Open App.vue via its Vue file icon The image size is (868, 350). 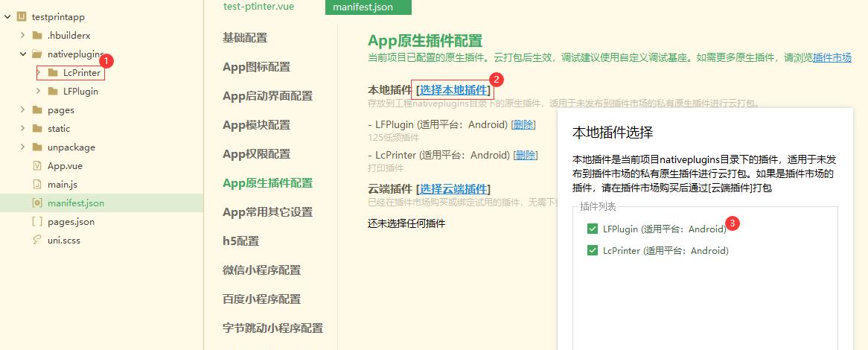(36, 165)
